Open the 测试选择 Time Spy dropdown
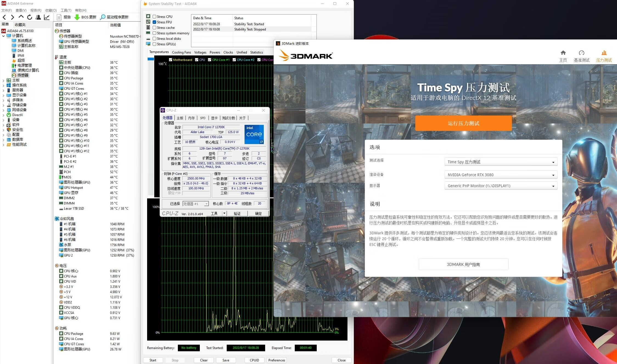 (x=501, y=162)
